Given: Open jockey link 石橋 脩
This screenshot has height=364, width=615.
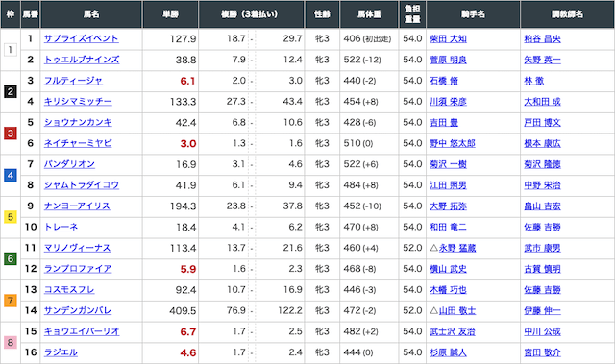Looking at the screenshot, I should [444, 81].
